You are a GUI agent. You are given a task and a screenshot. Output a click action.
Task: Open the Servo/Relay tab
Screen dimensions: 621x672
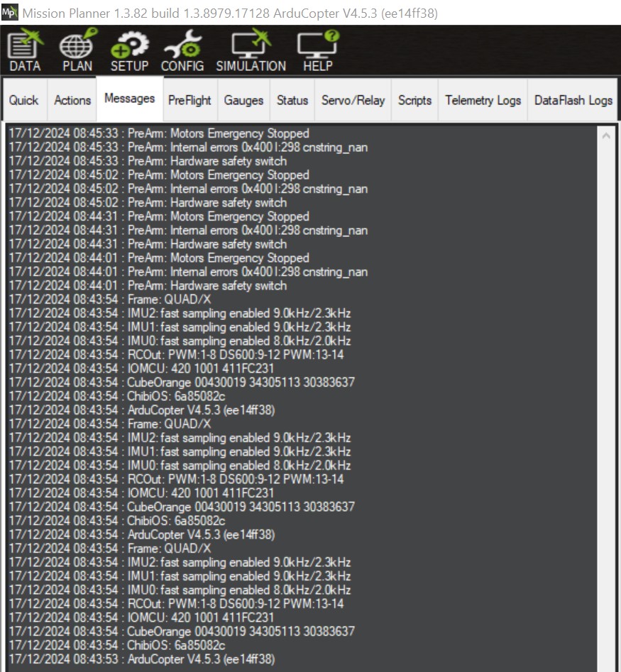(353, 100)
